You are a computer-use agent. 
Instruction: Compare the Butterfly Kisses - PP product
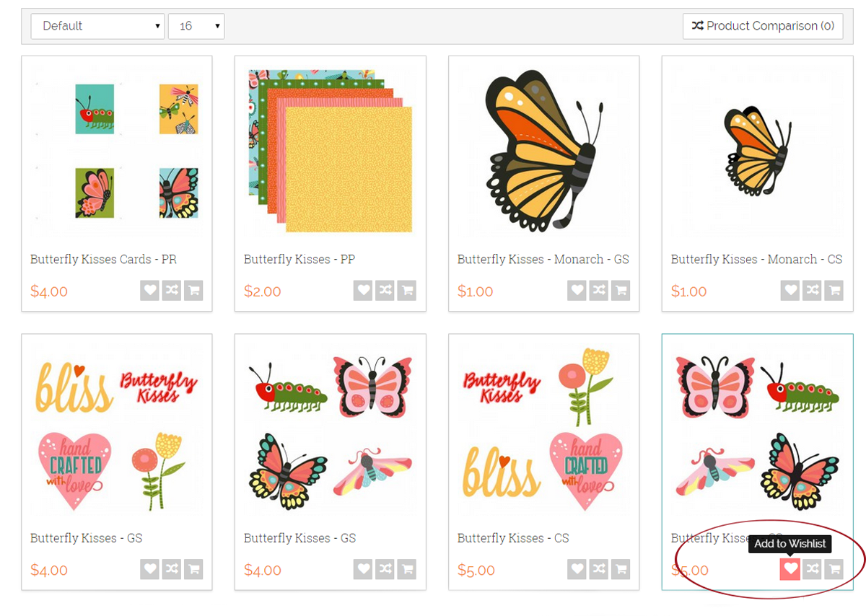(x=385, y=291)
